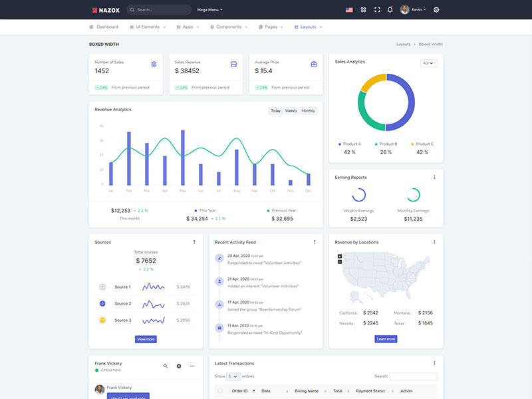Click the Latest Transactions search field
This screenshot has height=399, width=532.
point(413,376)
